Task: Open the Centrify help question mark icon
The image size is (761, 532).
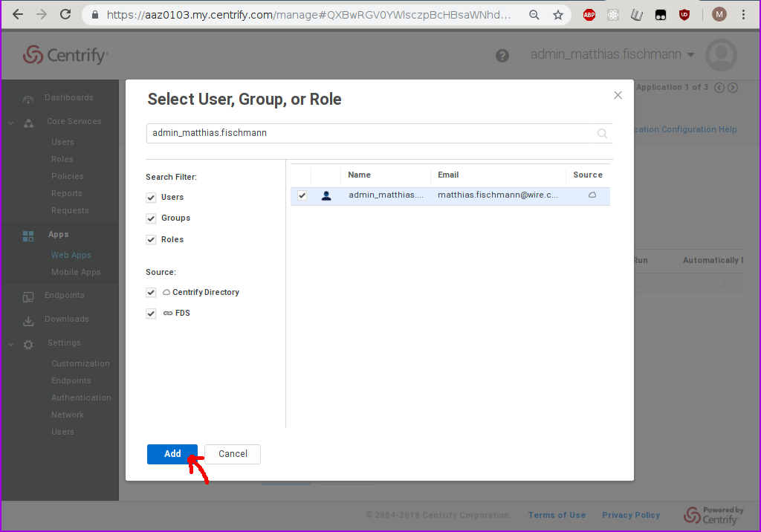Action: coord(502,56)
